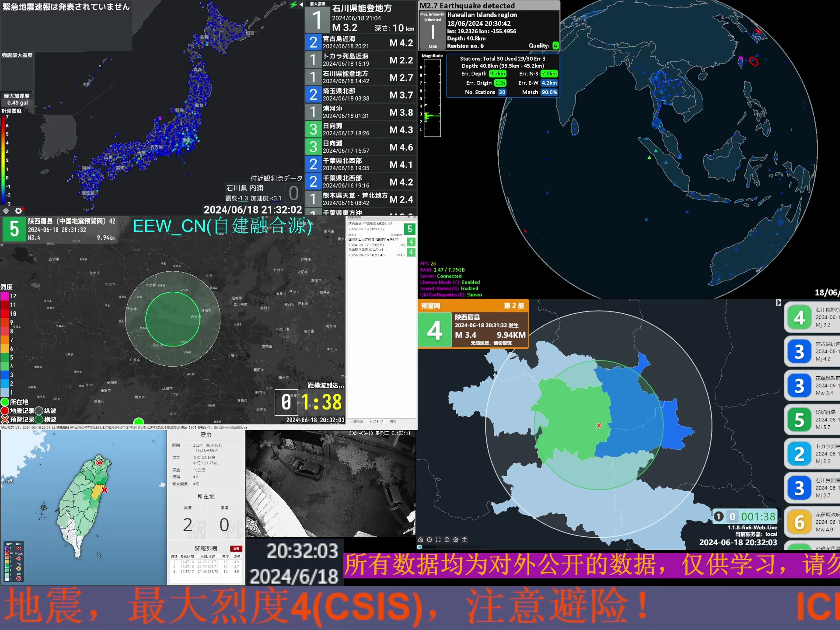Collapse the Japan earthquake list arrow

point(301,5)
